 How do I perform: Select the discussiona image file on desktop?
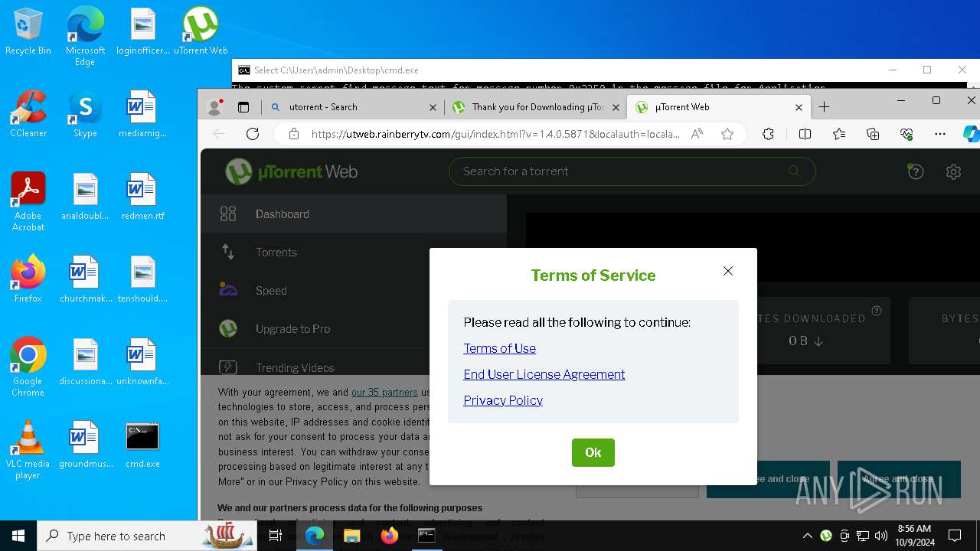(x=85, y=363)
